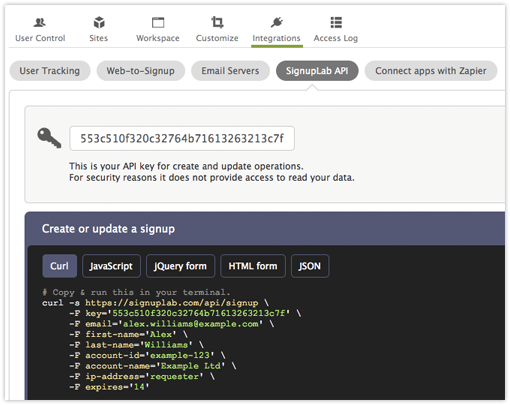The width and height of the screenshot is (510, 405).
Task: Open the Customize section label
Action: click(x=217, y=38)
